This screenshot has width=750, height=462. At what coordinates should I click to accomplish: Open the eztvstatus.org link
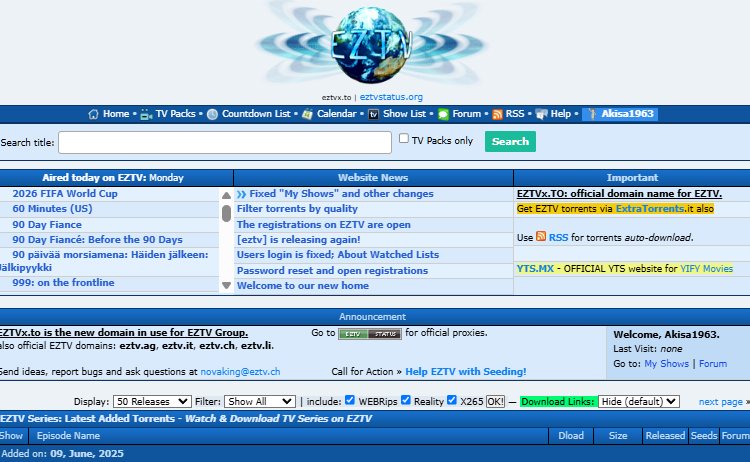pyautogui.click(x=391, y=97)
